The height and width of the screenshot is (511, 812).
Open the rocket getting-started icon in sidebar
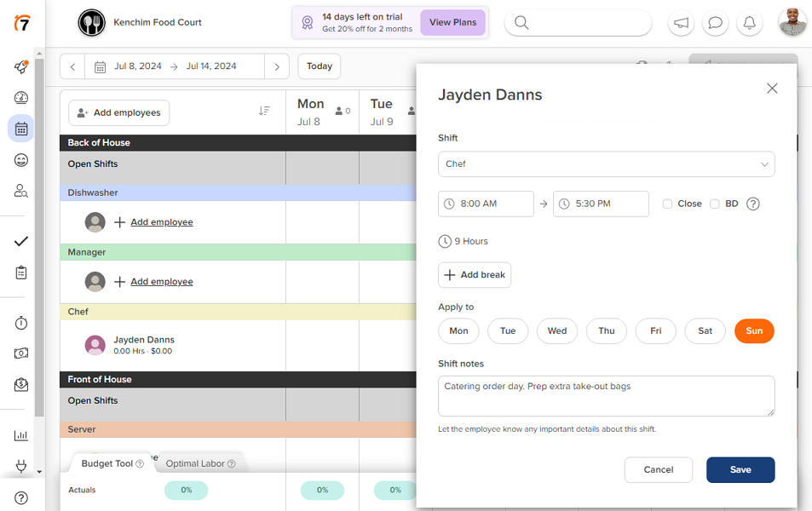tap(21, 66)
